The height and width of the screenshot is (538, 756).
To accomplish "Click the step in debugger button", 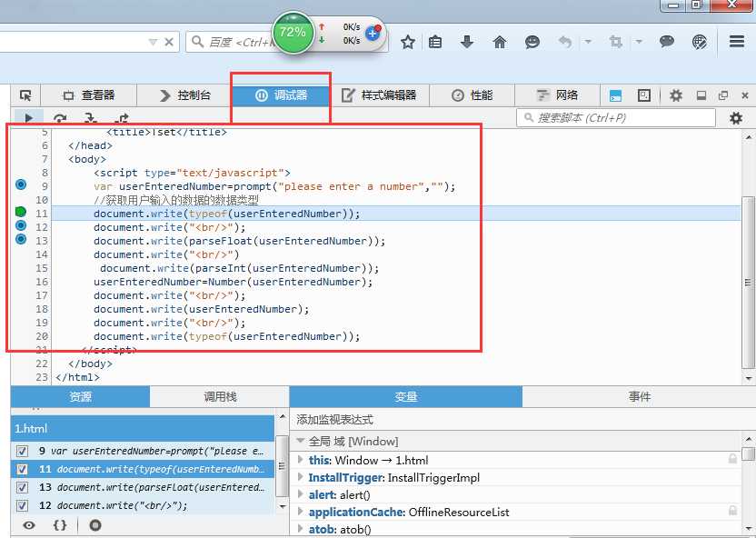I will (x=91, y=118).
